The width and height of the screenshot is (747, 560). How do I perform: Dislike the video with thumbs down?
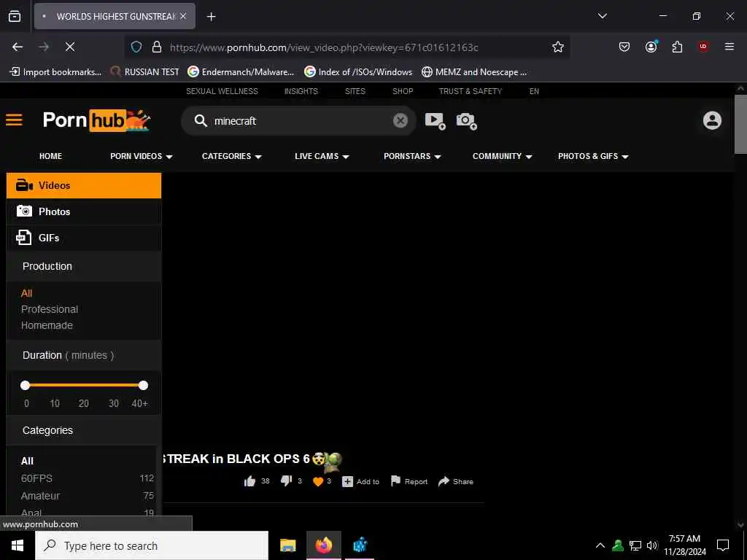[x=286, y=481]
